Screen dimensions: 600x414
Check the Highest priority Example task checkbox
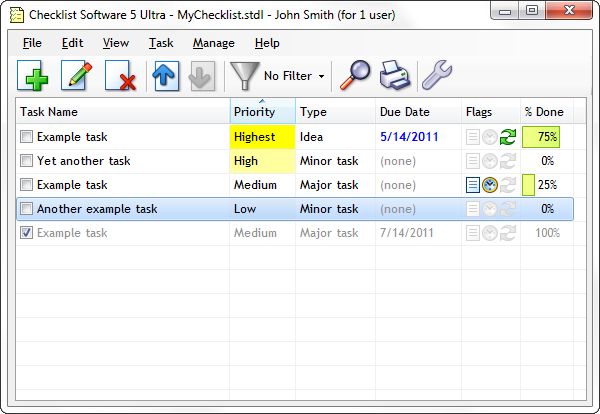pyautogui.click(x=26, y=137)
